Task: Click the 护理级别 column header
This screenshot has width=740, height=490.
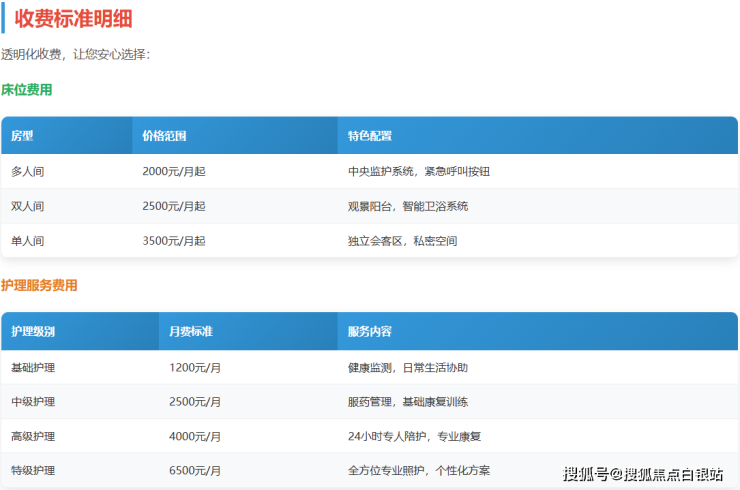Action: pyautogui.click(x=33, y=331)
